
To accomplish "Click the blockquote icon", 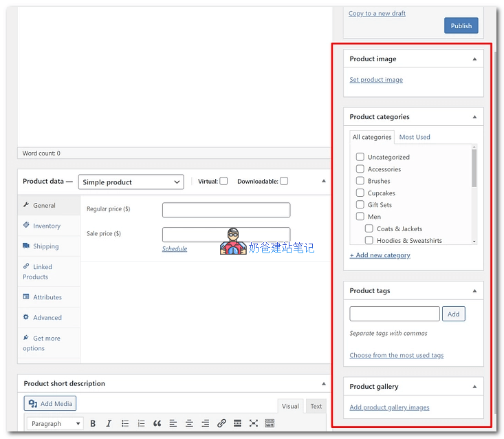I will point(157,423).
